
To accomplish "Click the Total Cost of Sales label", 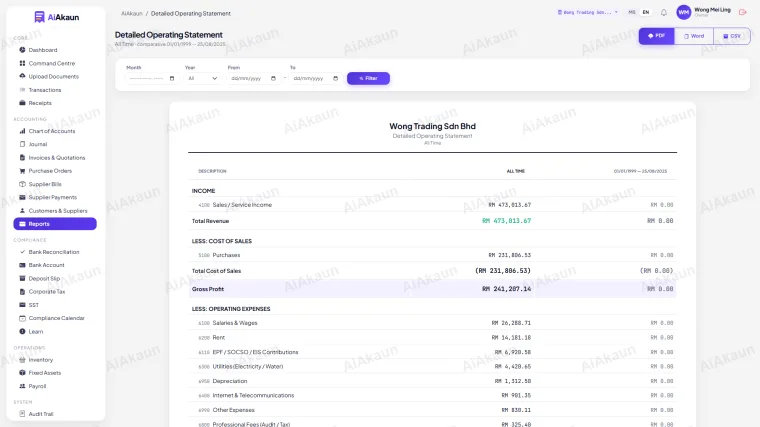I will coord(216,271).
